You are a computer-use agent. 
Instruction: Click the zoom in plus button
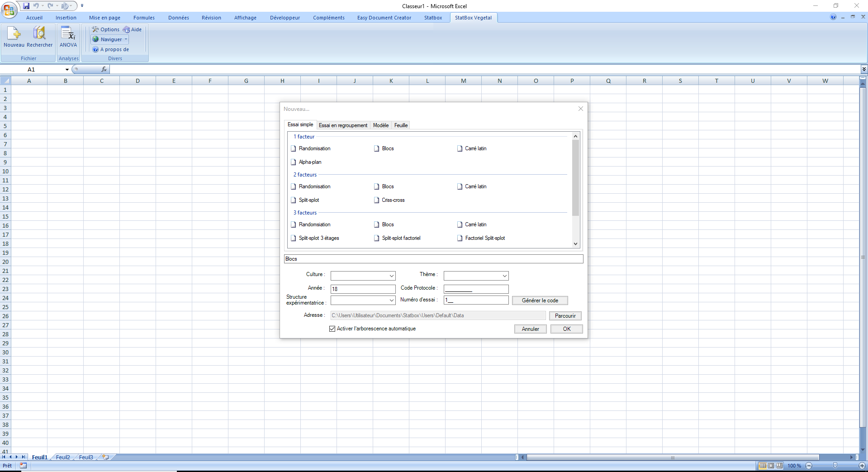click(862, 466)
